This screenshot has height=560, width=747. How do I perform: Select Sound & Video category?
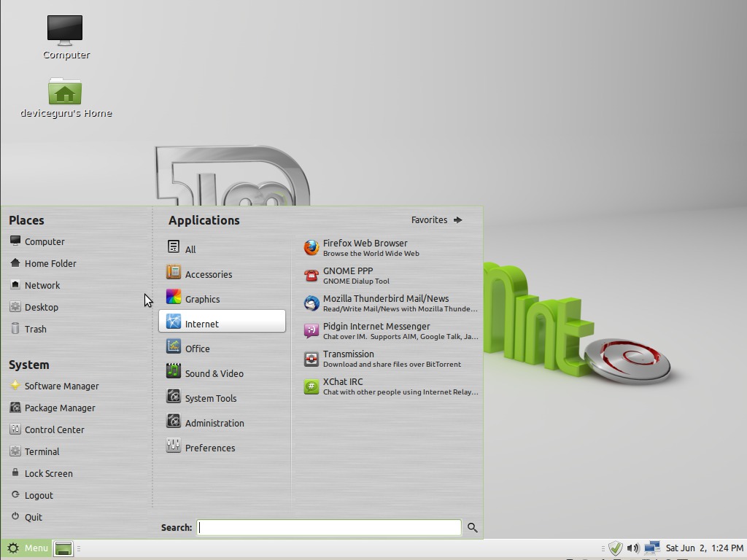(x=222, y=373)
